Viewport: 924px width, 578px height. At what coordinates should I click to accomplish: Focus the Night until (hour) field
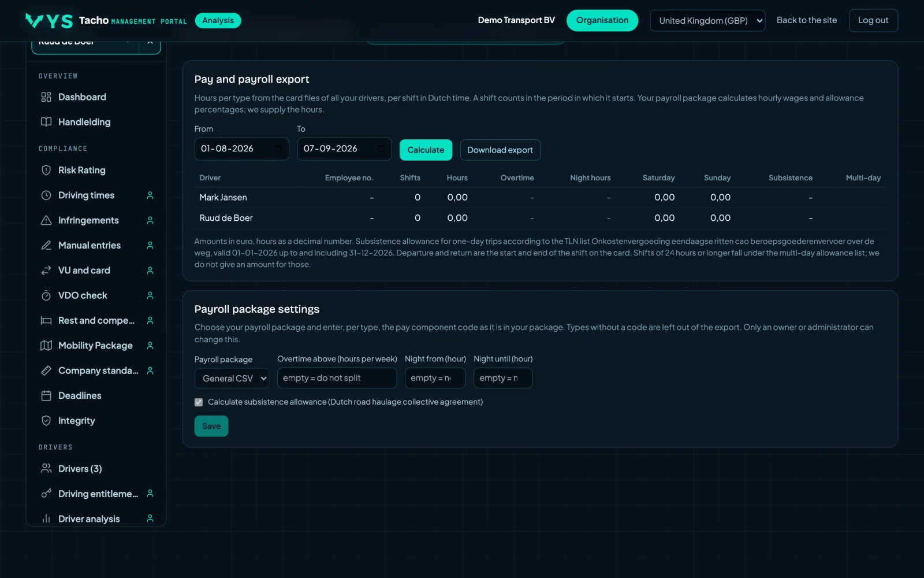point(503,378)
